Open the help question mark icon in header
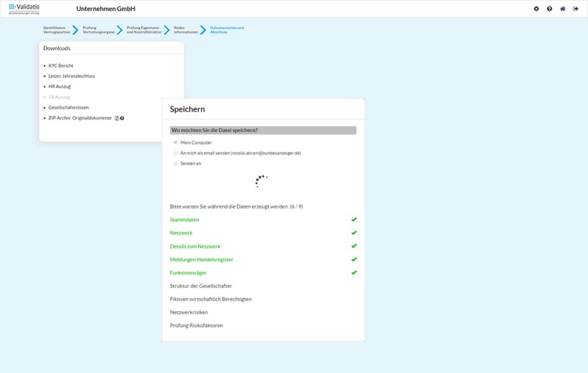The width and height of the screenshot is (588, 373). pyautogui.click(x=549, y=9)
